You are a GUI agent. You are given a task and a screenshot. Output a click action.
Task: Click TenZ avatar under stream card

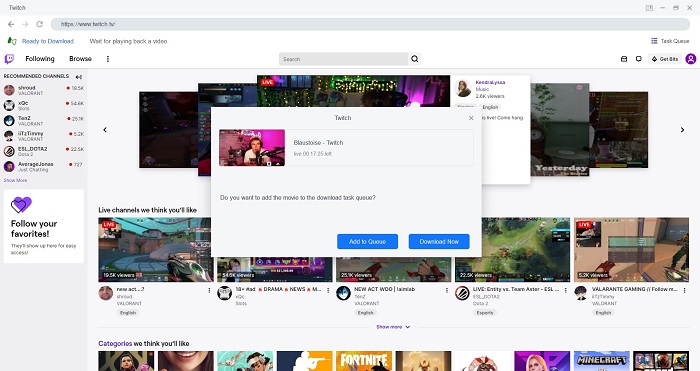[343, 293]
